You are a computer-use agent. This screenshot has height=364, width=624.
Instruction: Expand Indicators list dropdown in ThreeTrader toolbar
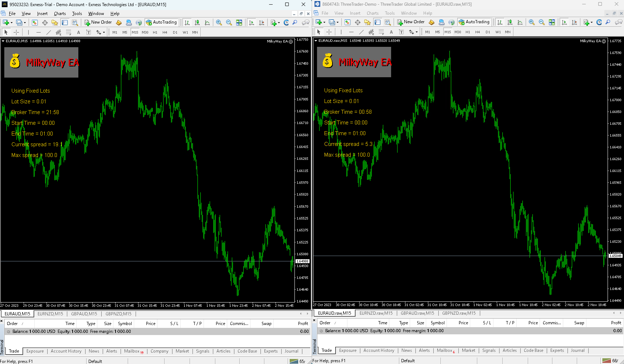(591, 22)
